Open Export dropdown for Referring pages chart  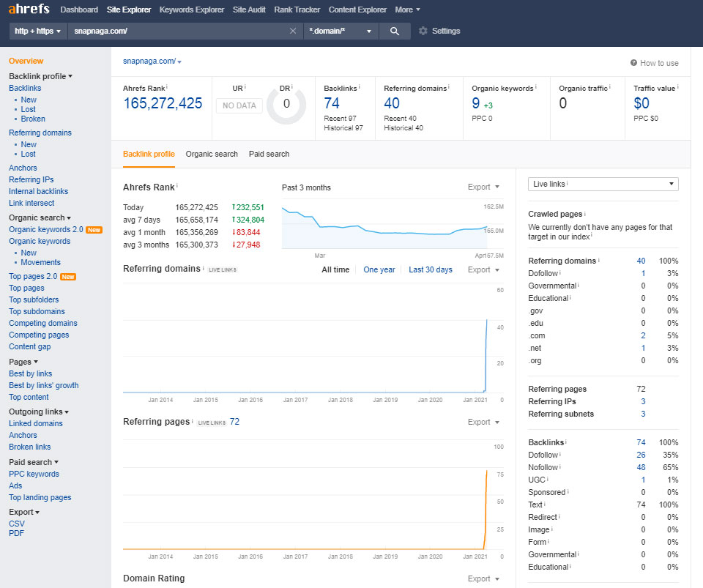point(483,423)
